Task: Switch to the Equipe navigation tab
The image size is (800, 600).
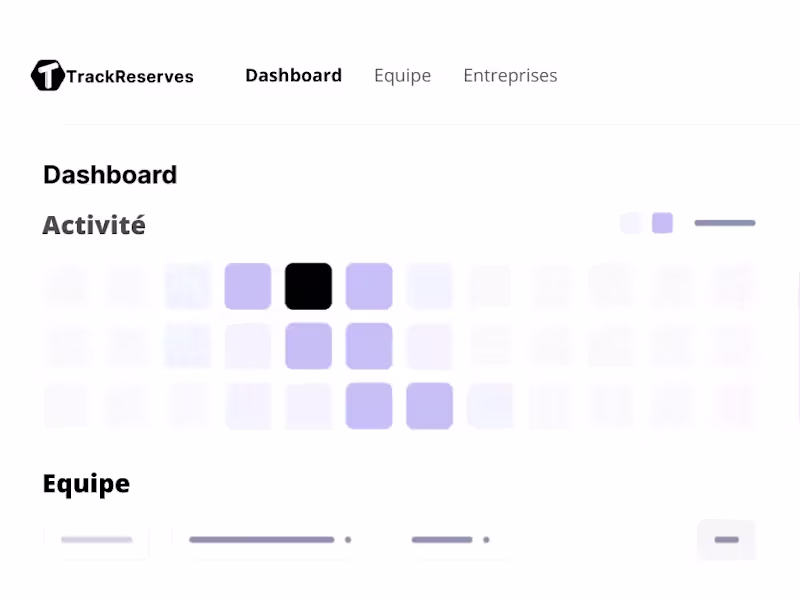Action: pos(402,75)
